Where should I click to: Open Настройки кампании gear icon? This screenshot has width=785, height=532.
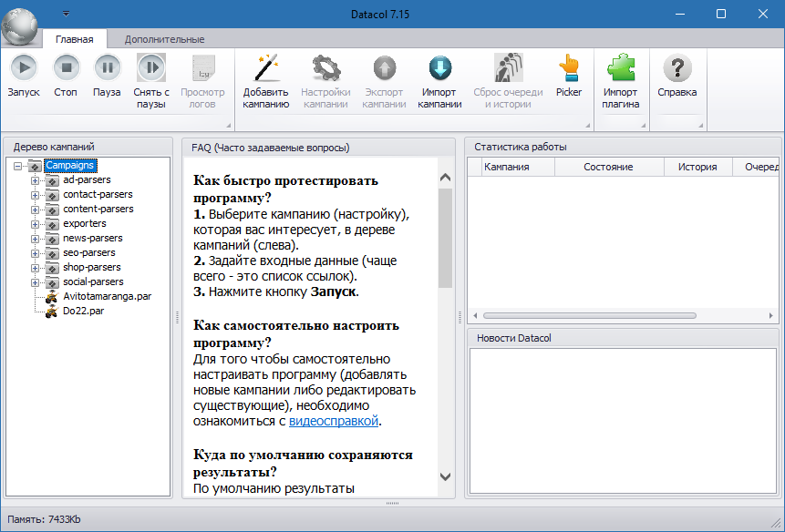pos(325,67)
